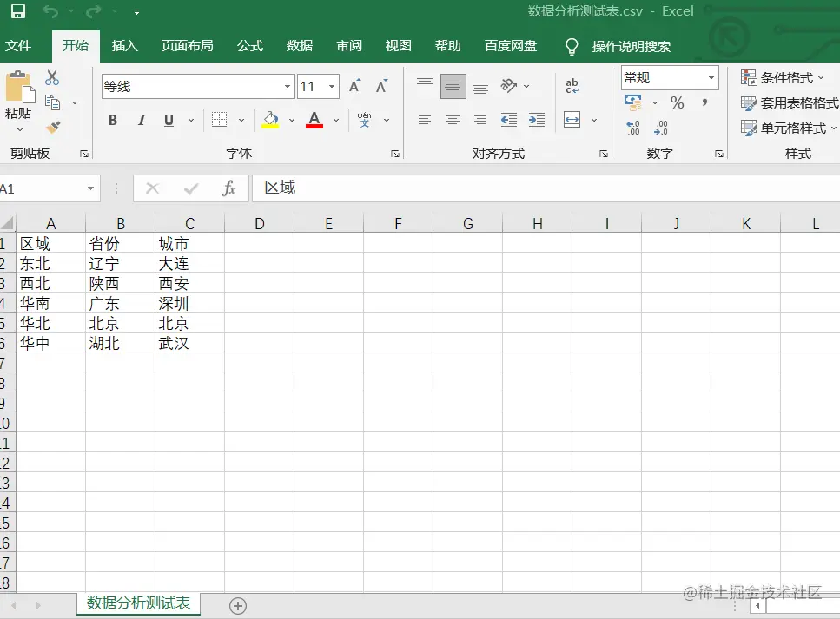Open the font name dropdown 等线
This screenshot has width=840, height=619.
tap(288, 87)
